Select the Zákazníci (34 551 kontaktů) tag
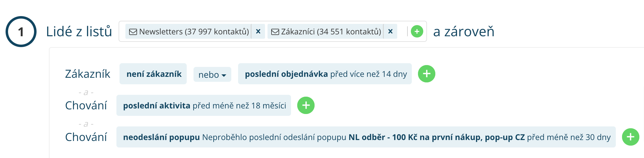The height and width of the screenshot is (158, 644). 331,32
